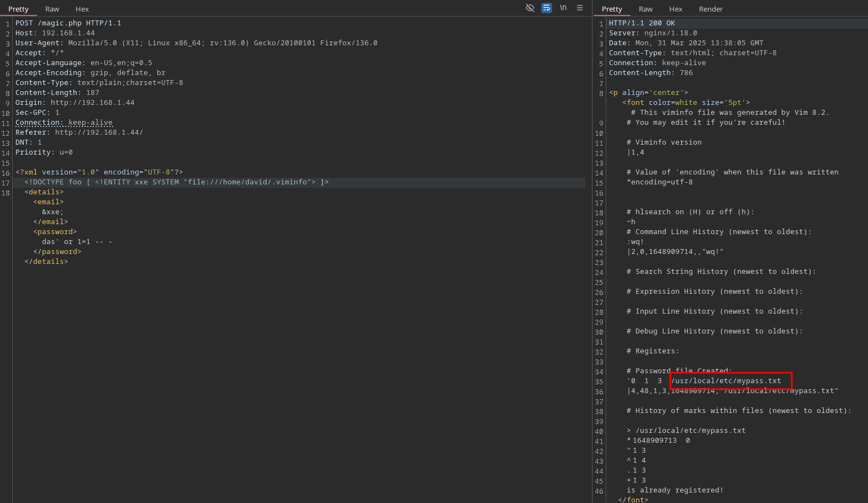Click the Content-Length: 187 header

[x=57, y=93]
